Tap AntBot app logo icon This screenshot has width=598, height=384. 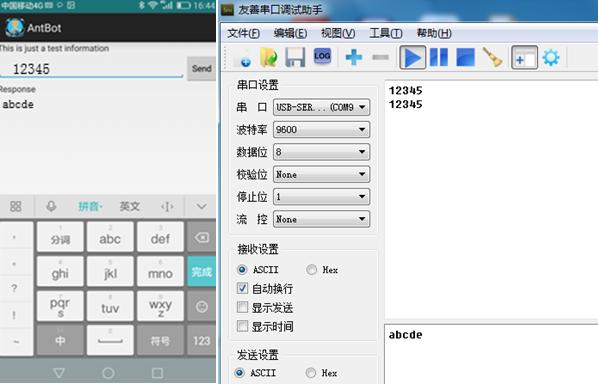15,28
